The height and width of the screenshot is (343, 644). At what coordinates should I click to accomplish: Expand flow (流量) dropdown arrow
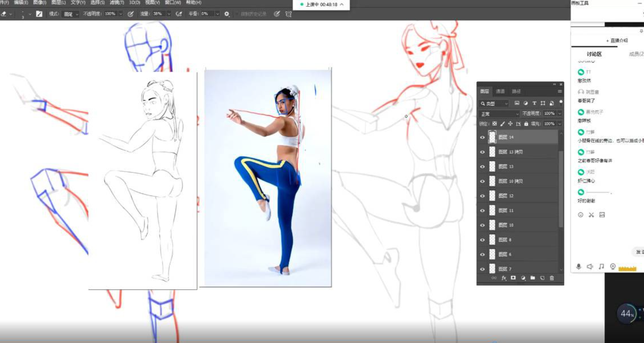[169, 14]
